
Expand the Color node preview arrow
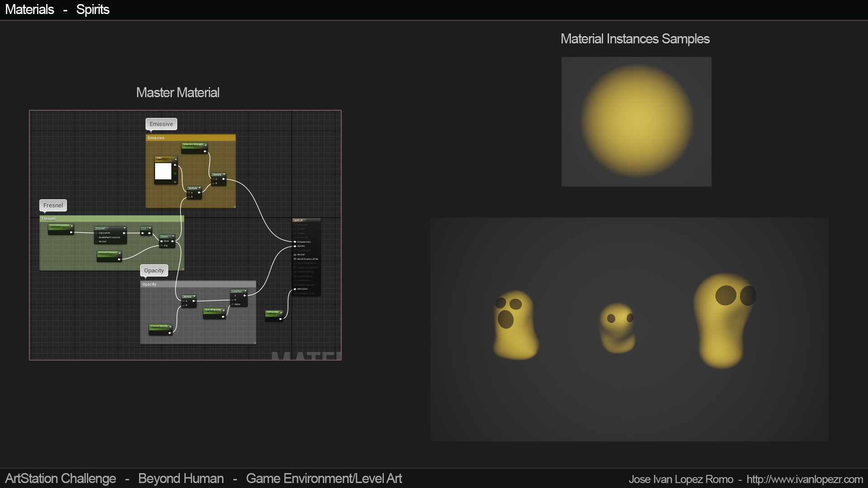[176, 159]
